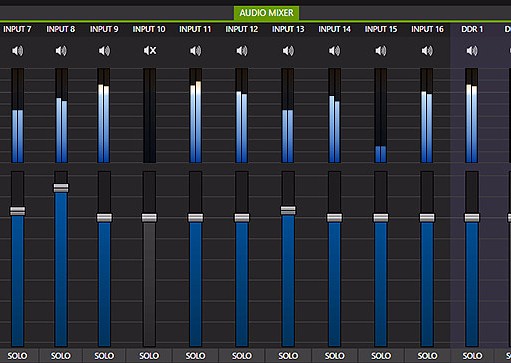Mute the INPUT 11 speaker icon
The height and width of the screenshot is (363, 511).
[x=196, y=51]
